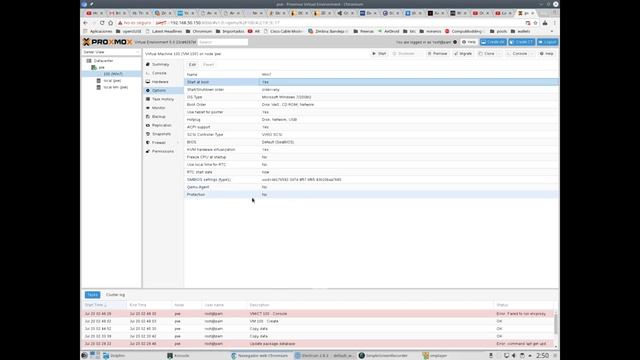Screen dimensions: 640x360
Task: Click the Proxmox logo
Action: [107, 42]
